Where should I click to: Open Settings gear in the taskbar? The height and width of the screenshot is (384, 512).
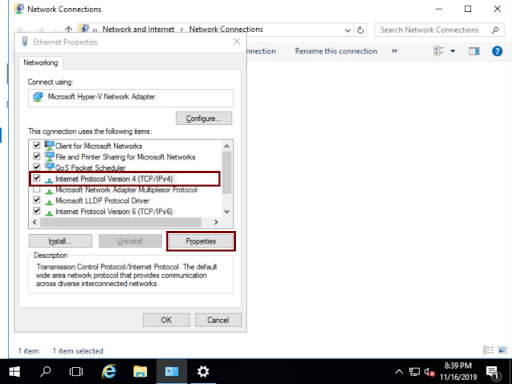[x=203, y=371]
